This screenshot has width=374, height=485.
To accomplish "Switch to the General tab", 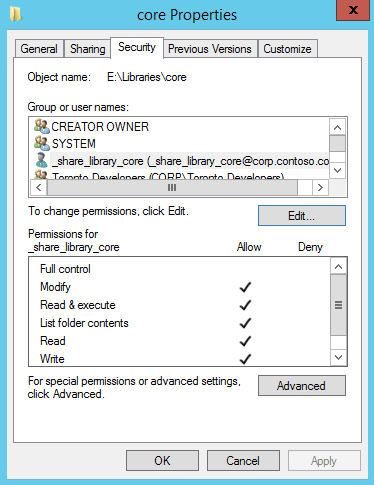I will tap(39, 49).
